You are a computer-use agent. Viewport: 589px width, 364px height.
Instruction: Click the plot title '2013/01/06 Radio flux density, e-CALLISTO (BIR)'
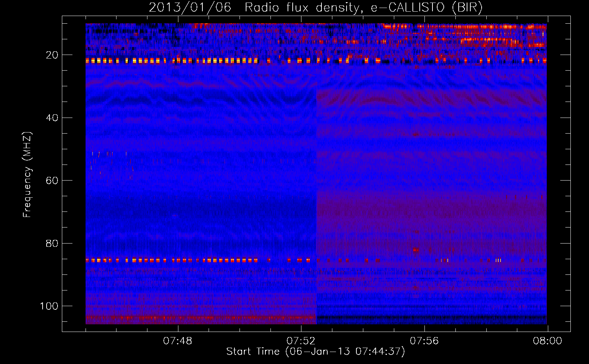pos(316,8)
